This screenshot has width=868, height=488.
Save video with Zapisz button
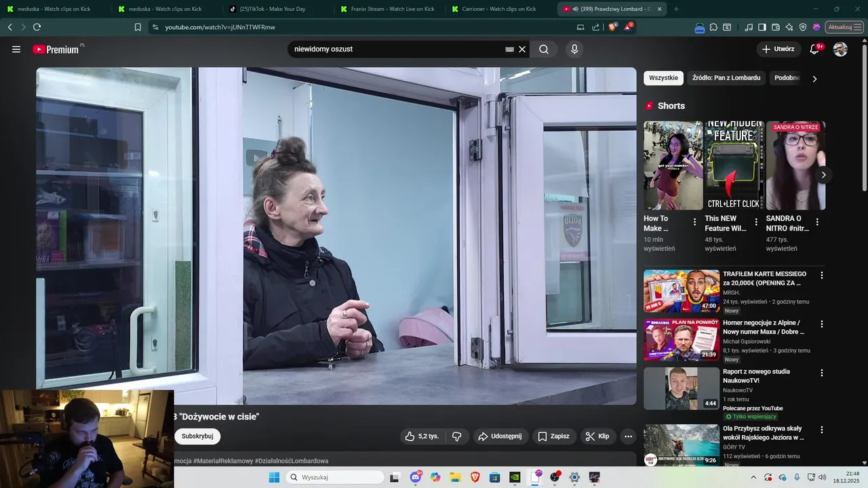click(553, 436)
